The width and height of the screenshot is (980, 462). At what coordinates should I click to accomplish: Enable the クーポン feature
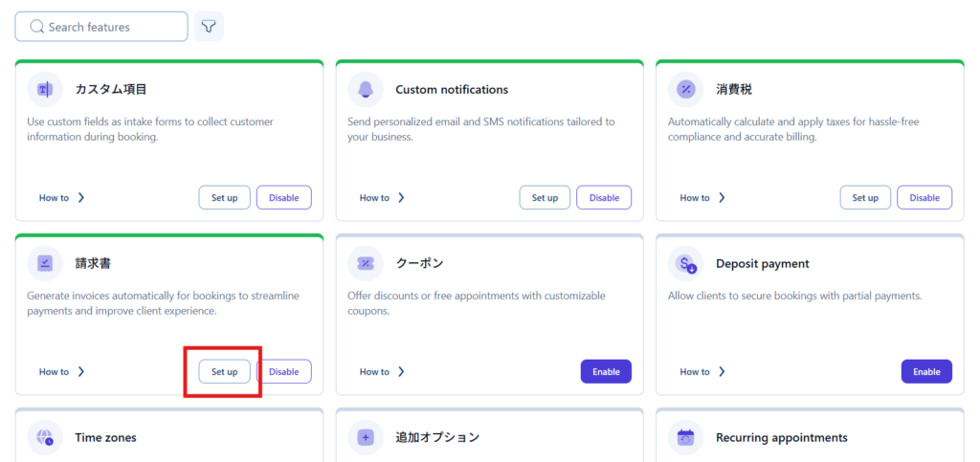[606, 372]
